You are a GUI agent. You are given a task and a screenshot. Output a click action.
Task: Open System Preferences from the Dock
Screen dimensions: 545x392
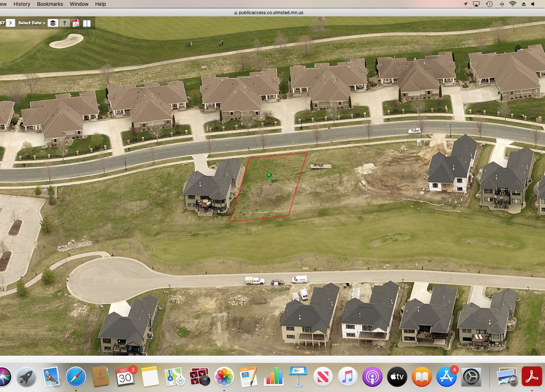pyautogui.click(x=471, y=377)
